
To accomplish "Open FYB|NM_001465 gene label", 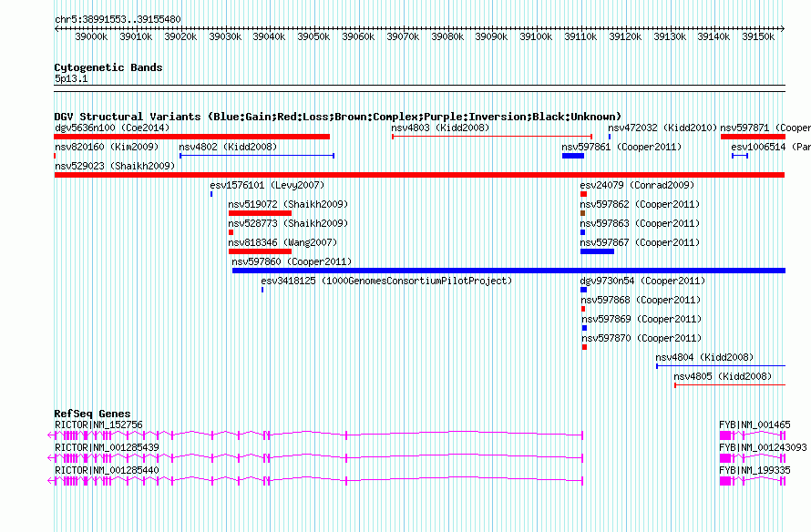I will pos(755,425).
